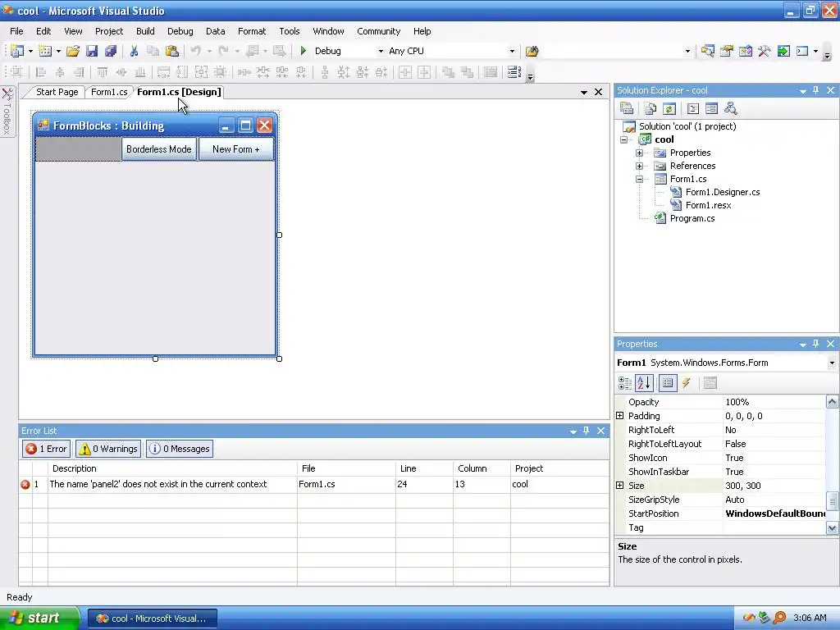
Task: Click the Start Page green arrow icon
Action: (x=783, y=51)
